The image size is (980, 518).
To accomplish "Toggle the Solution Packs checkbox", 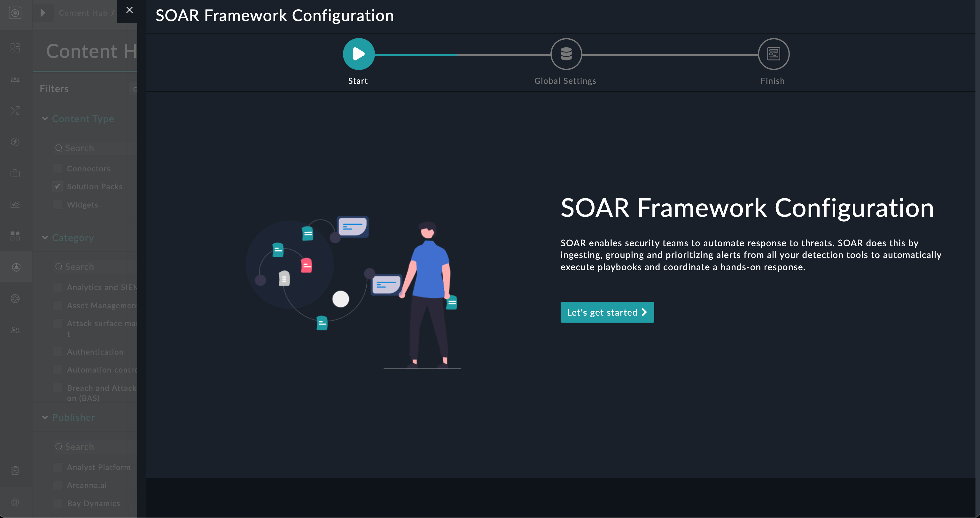I will tap(58, 186).
